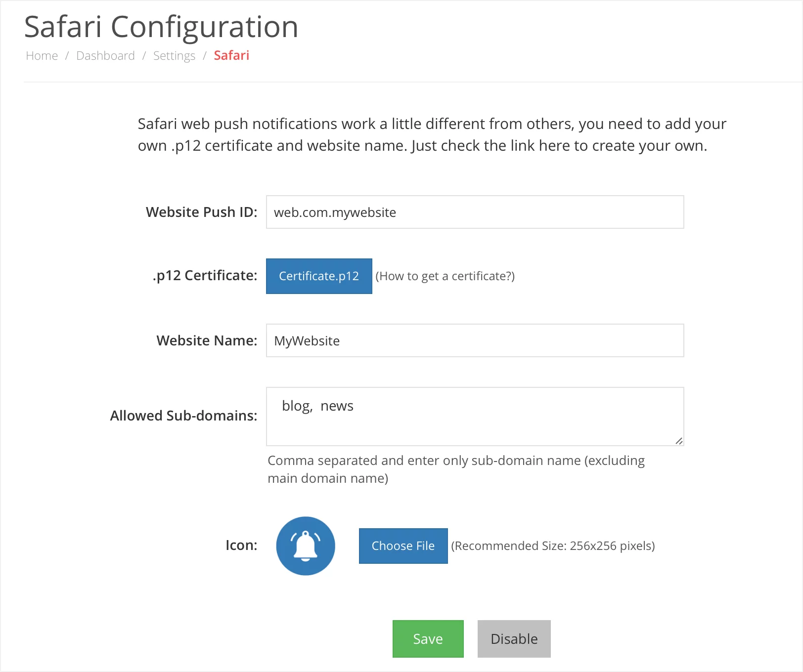Screen dimensions: 803x672
Task: Select the red Safari breadcrumb item
Action: click(231, 55)
